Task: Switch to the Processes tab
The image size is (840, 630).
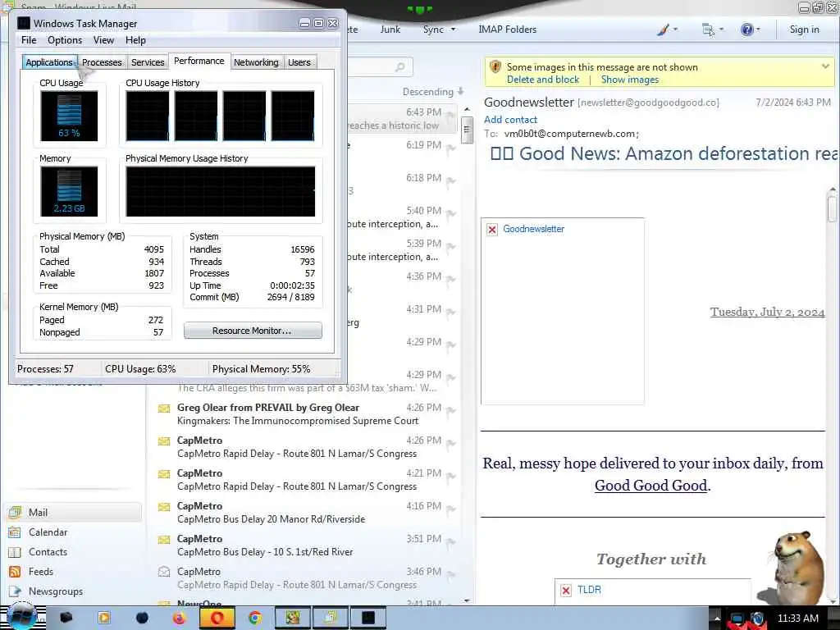Action: pyautogui.click(x=102, y=62)
